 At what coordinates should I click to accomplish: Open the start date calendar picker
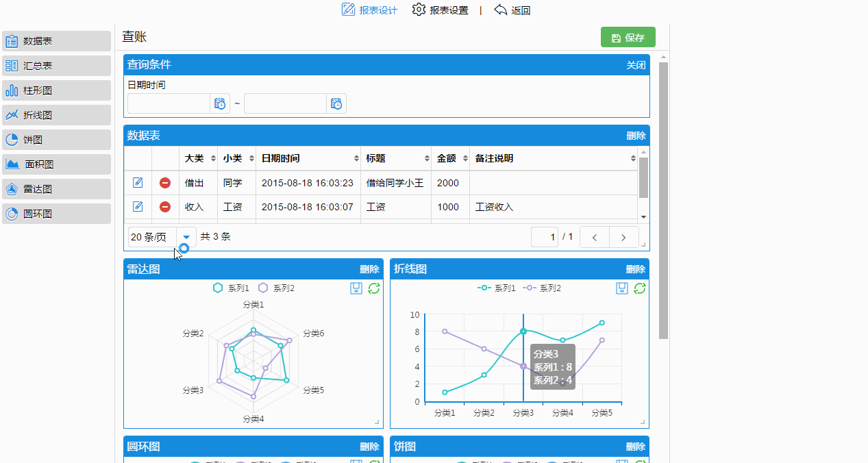point(220,103)
